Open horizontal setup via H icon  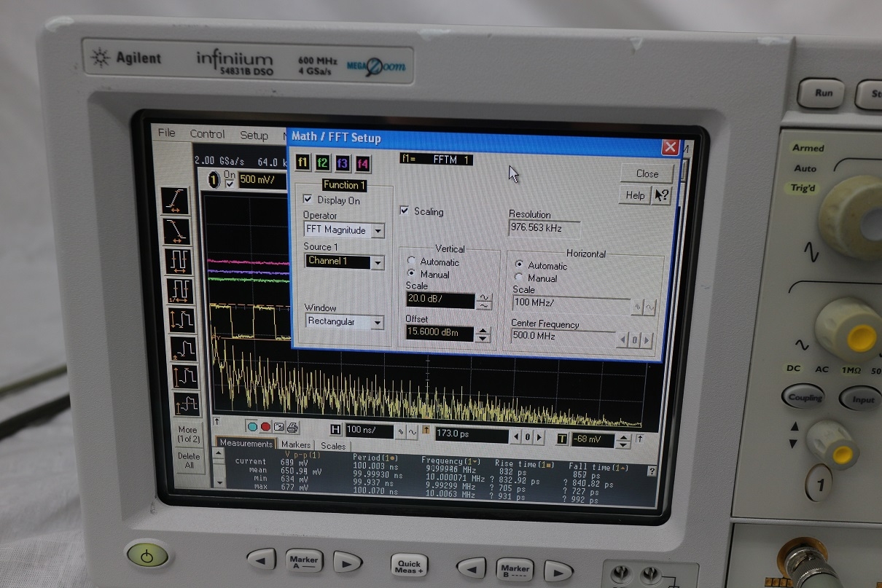pos(335,430)
